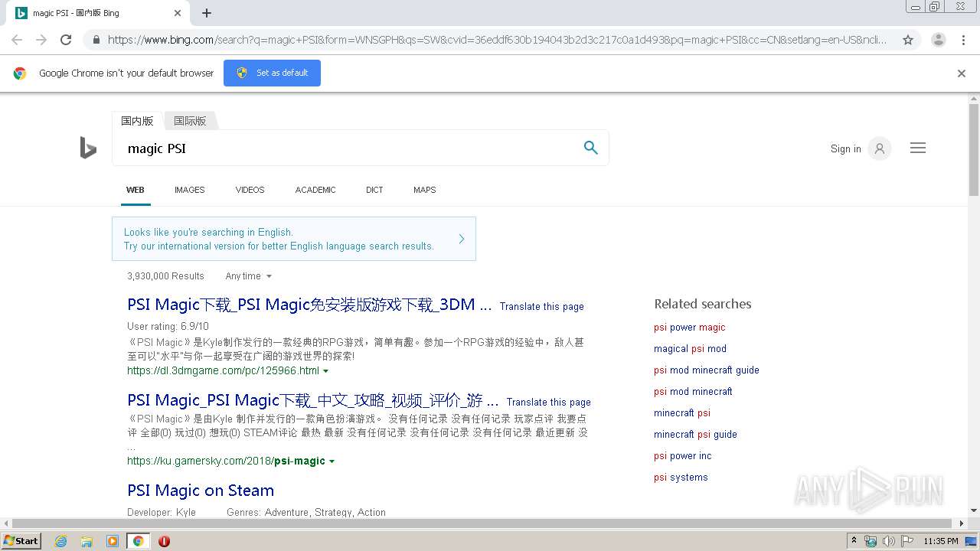
Task: Click chevron on international version banner
Action: pyautogui.click(x=462, y=239)
